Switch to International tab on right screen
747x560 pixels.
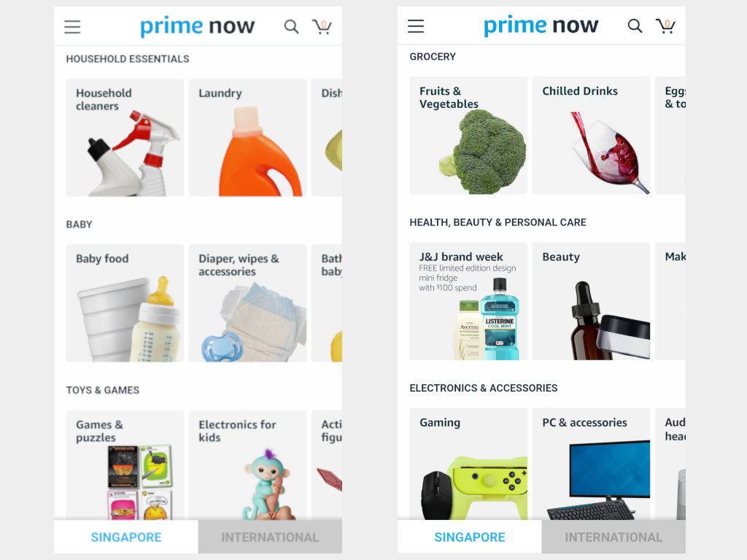(x=614, y=537)
